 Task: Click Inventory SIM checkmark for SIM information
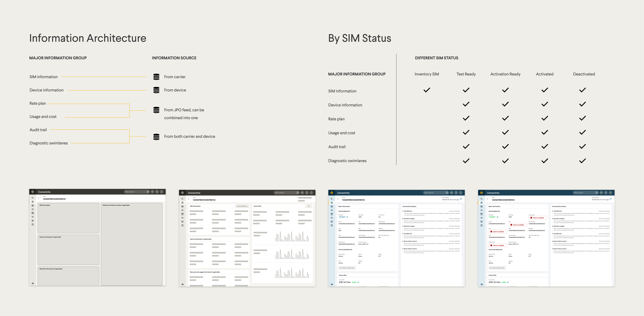click(x=427, y=90)
